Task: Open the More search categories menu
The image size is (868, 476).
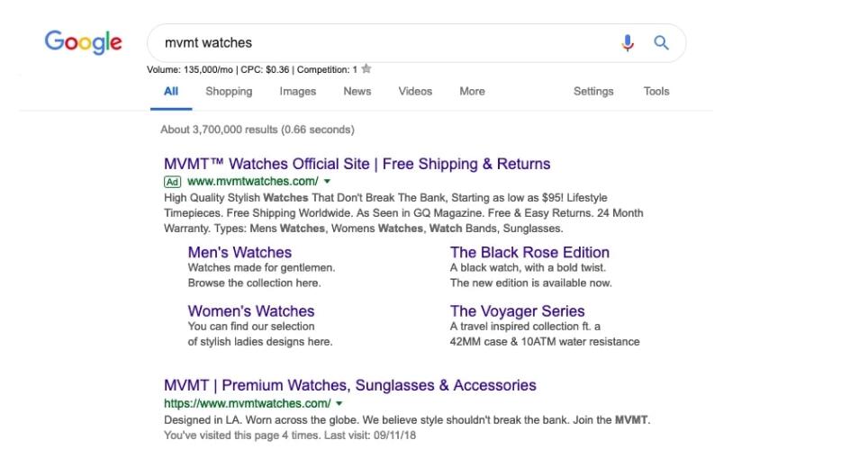Action: click(x=472, y=91)
